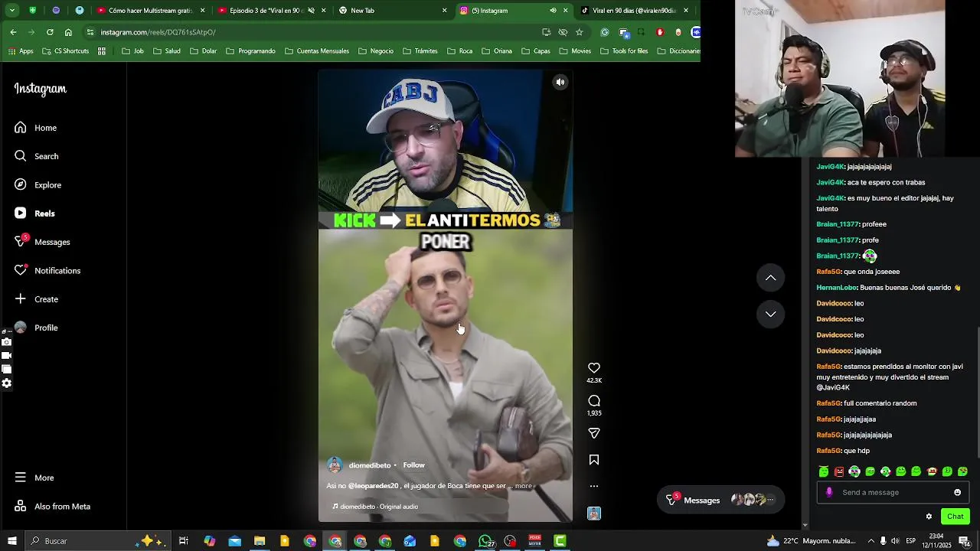This screenshot has height=551, width=980.
Task: Click Create in the Instagram sidebar
Action: [36, 299]
